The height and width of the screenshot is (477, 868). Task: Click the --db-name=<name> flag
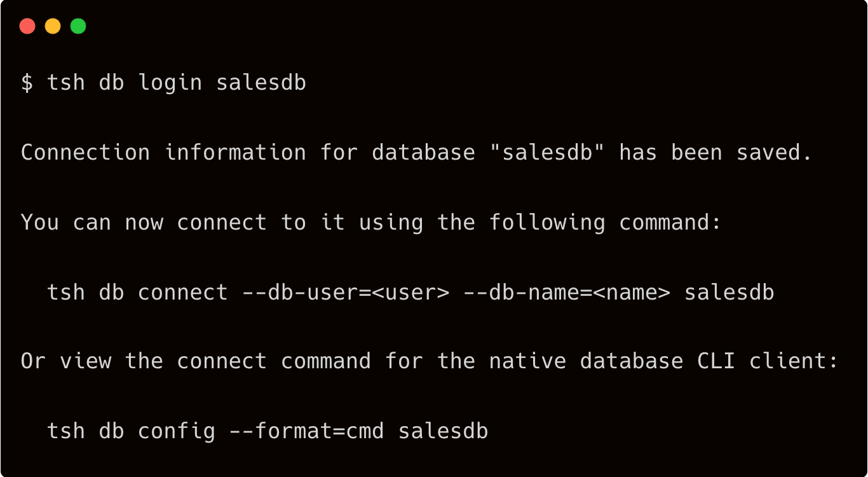pos(567,293)
